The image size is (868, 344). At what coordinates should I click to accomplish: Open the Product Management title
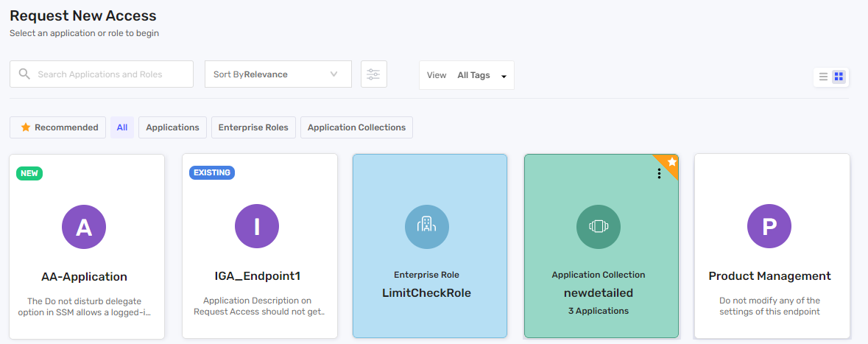pyautogui.click(x=769, y=276)
